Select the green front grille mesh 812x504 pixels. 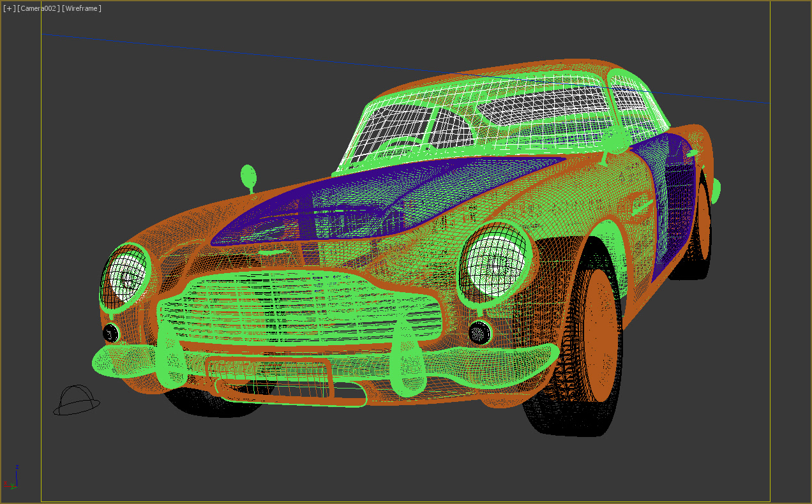tap(300, 309)
